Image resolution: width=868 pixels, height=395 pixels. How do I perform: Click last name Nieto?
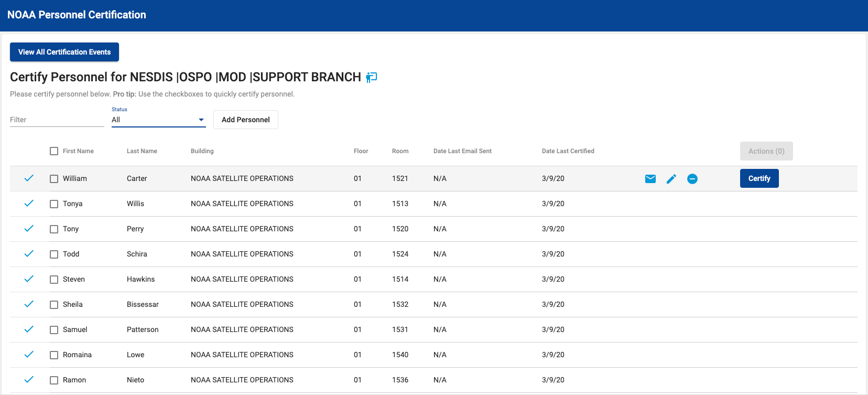click(x=135, y=380)
